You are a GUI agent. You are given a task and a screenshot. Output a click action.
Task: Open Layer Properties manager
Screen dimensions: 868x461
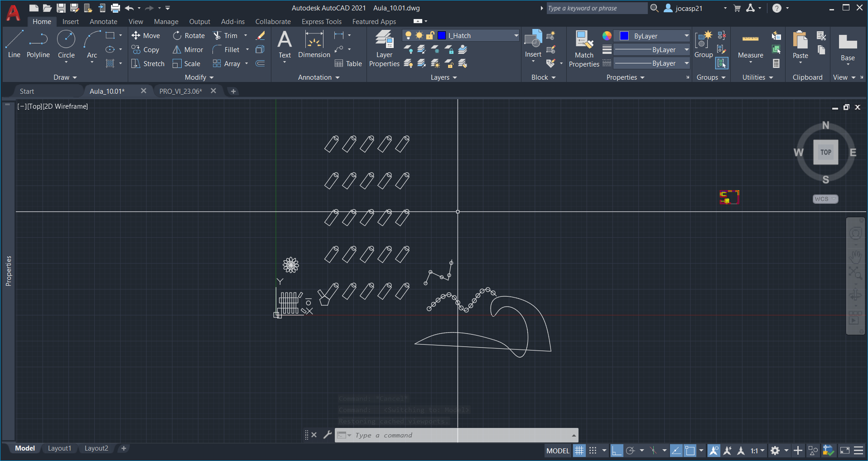[384, 48]
